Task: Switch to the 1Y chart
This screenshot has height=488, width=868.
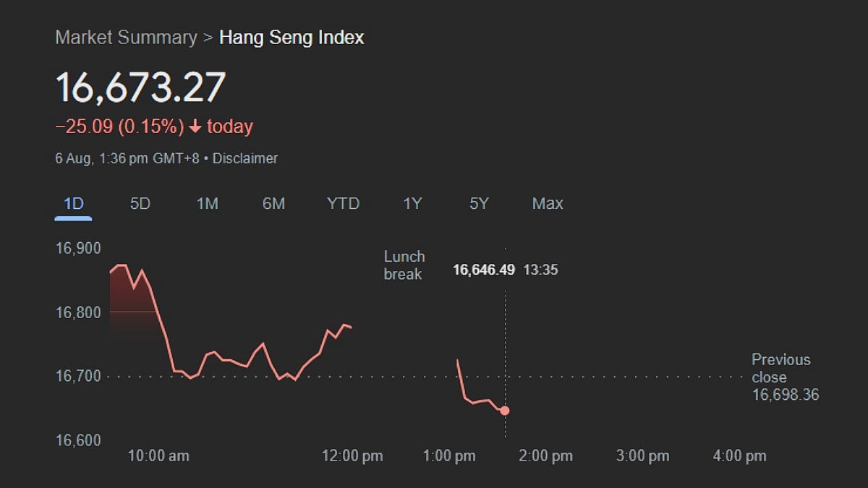Action: [x=412, y=204]
